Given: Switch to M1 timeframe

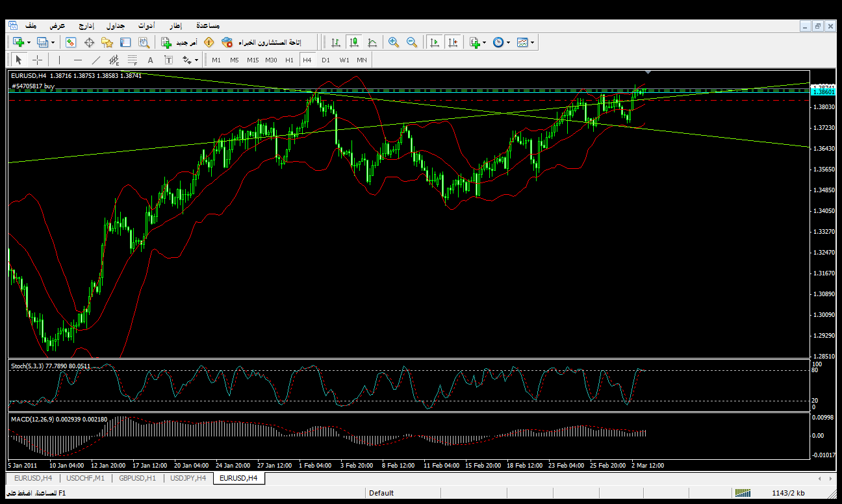Looking at the screenshot, I should pos(216,60).
